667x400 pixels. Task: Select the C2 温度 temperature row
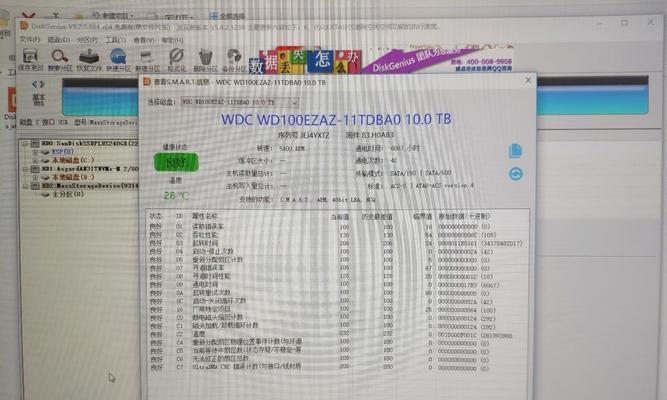[336, 334]
